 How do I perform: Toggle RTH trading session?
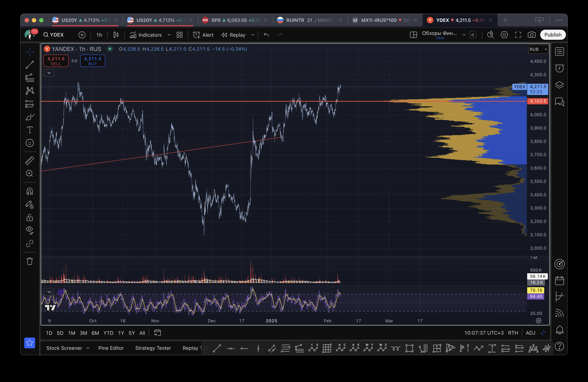click(x=513, y=333)
